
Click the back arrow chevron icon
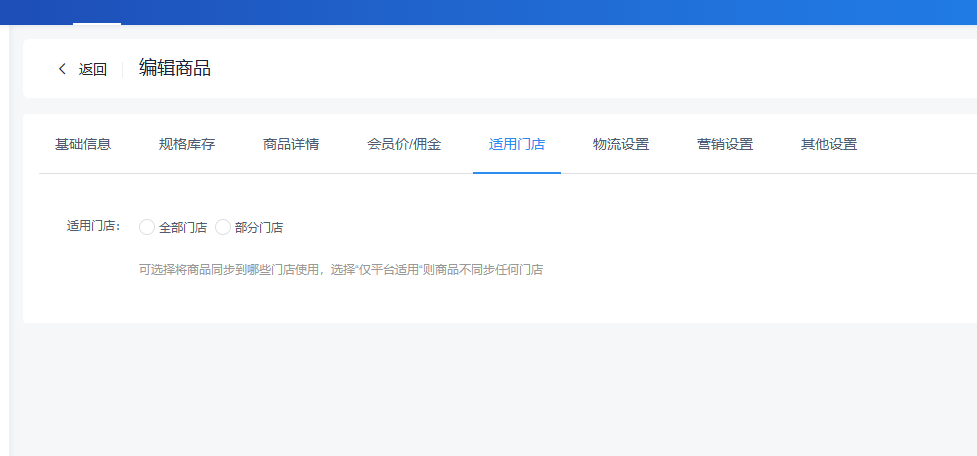pos(62,69)
